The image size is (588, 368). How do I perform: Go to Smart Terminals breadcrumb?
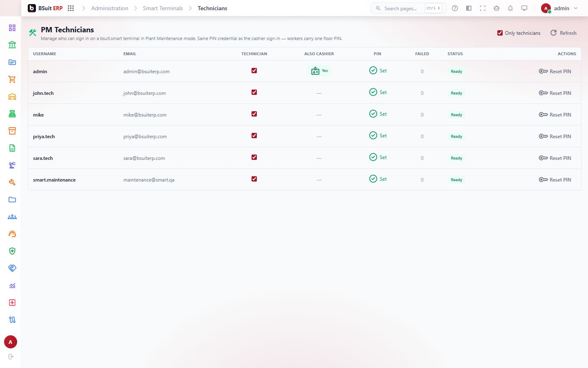[x=163, y=8]
